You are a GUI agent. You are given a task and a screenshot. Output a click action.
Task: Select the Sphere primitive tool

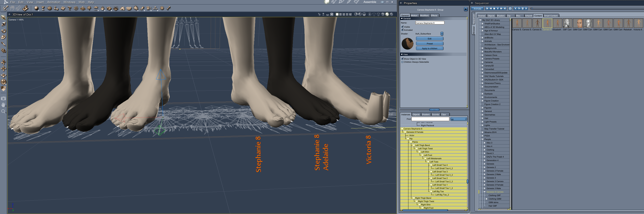[x=36, y=8]
